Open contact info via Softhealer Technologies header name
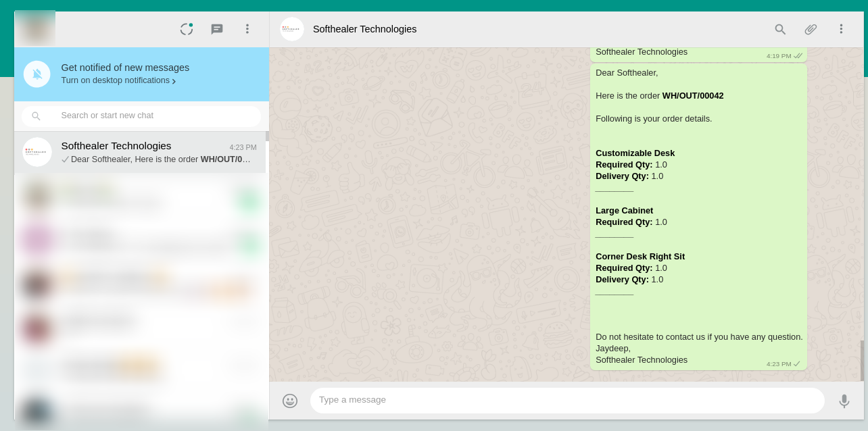 pos(364,29)
